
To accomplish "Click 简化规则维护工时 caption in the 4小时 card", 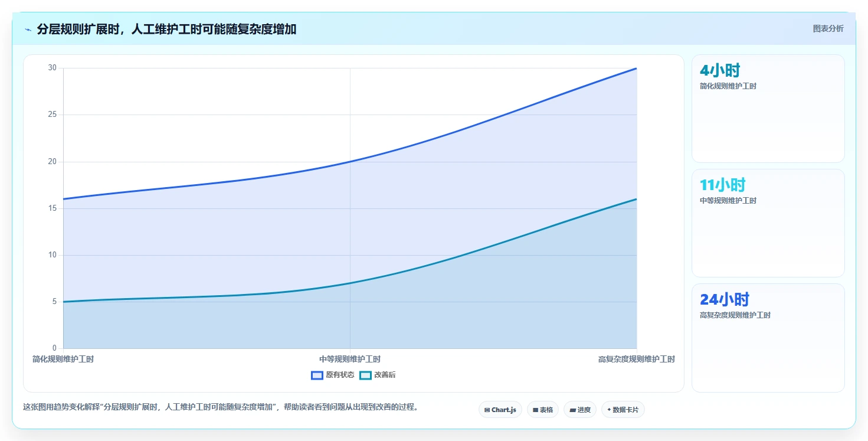I will pos(728,86).
